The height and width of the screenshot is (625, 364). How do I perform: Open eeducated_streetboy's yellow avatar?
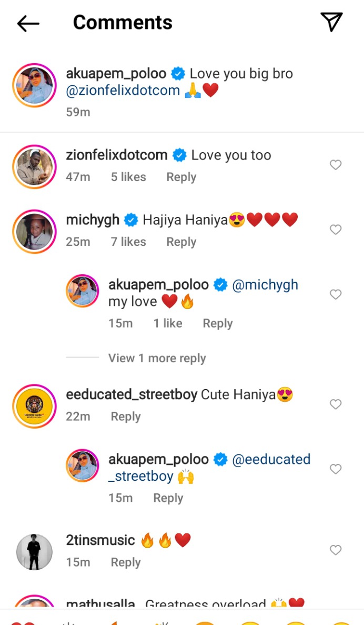click(34, 406)
